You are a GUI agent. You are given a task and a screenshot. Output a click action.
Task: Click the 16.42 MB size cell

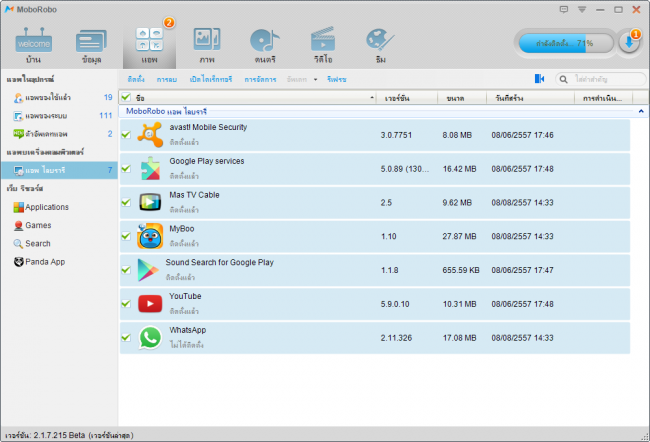[457, 169]
